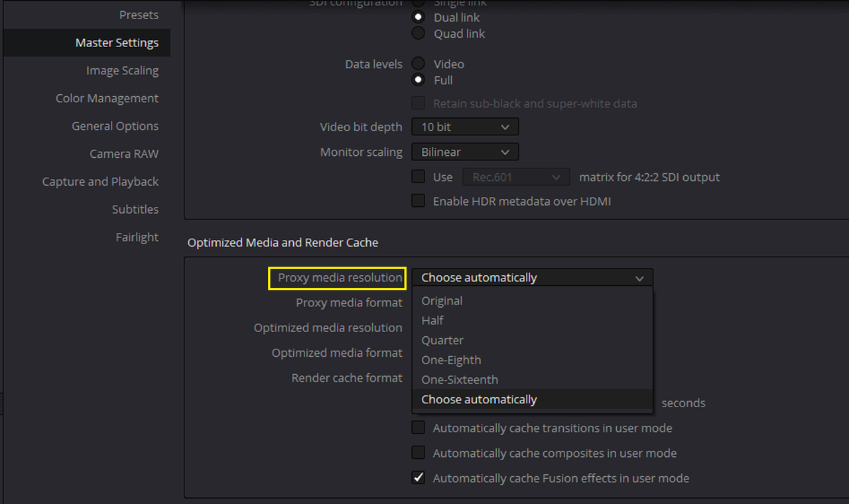
Task: Select One-Sixteenth from the list
Action: click(532, 380)
